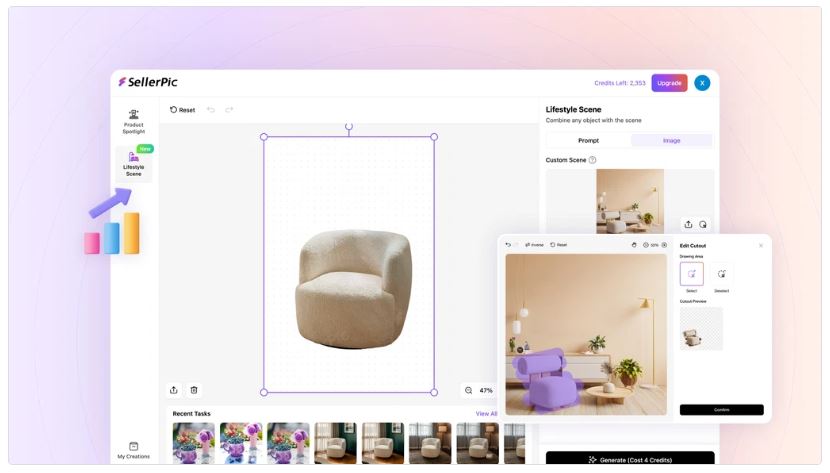Click Inverse in the Edit Cutout toolbar
Image resolution: width=830 pixels, height=473 pixels.
tap(534, 245)
